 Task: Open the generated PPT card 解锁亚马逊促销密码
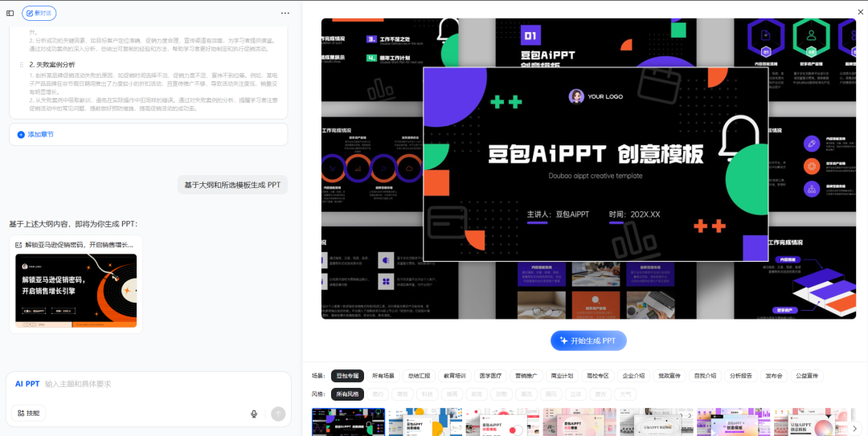tap(76, 284)
